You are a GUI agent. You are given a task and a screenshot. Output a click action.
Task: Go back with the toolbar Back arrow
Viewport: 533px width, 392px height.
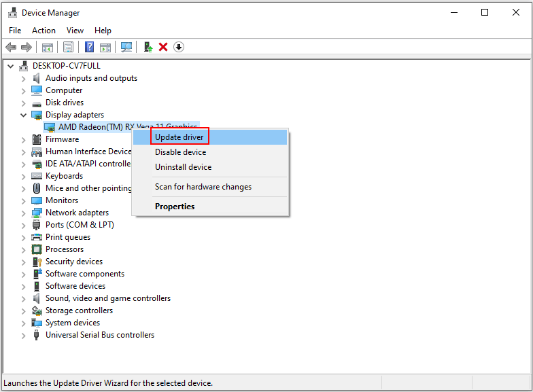(x=11, y=47)
